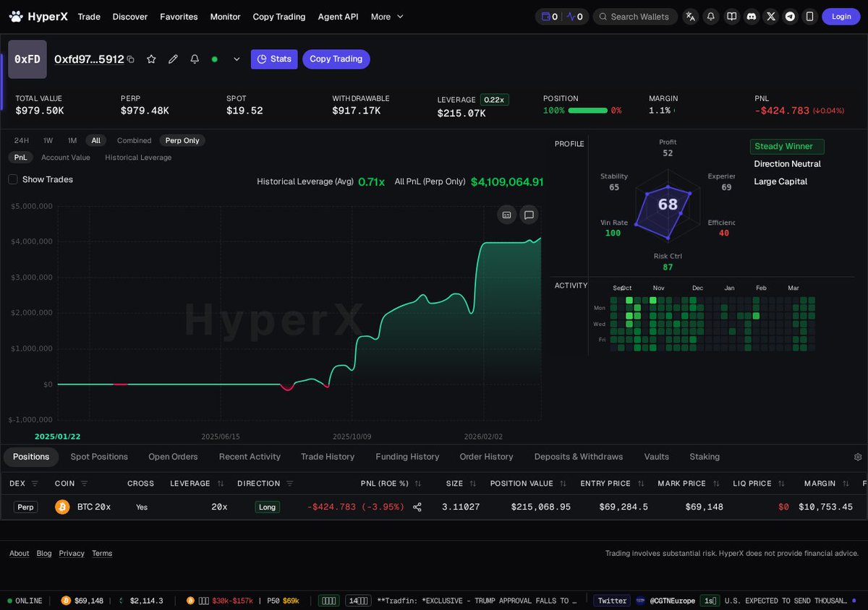
Task: Filter the DEX column
Action: pyautogui.click(x=35, y=484)
